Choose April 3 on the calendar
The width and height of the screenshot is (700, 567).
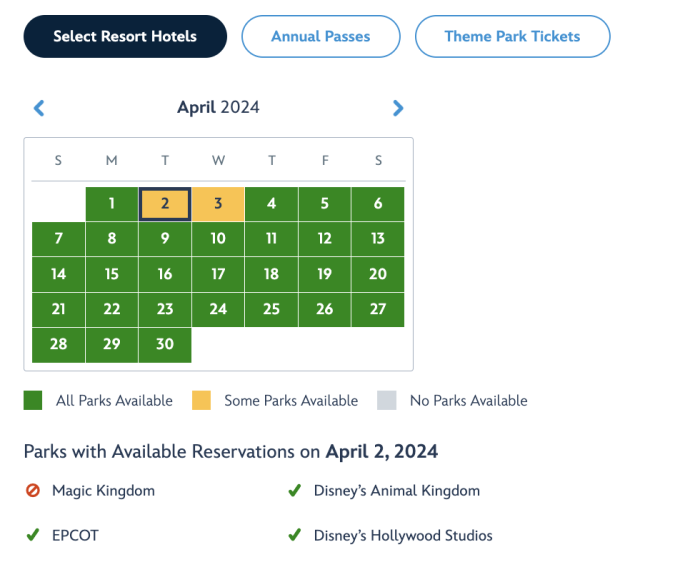point(218,204)
